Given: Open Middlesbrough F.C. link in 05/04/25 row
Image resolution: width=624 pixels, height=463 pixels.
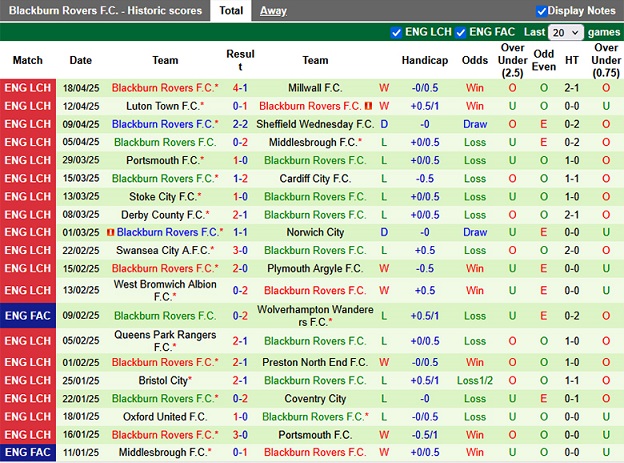Looking at the screenshot, I should (315, 142).
